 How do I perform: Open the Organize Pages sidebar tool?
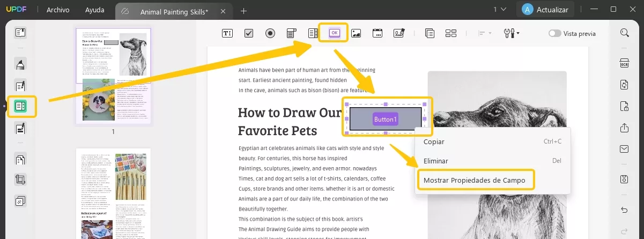(20, 159)
